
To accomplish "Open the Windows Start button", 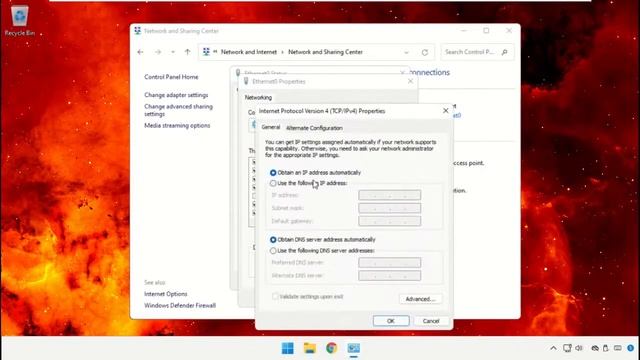I will tap(288, 348).
